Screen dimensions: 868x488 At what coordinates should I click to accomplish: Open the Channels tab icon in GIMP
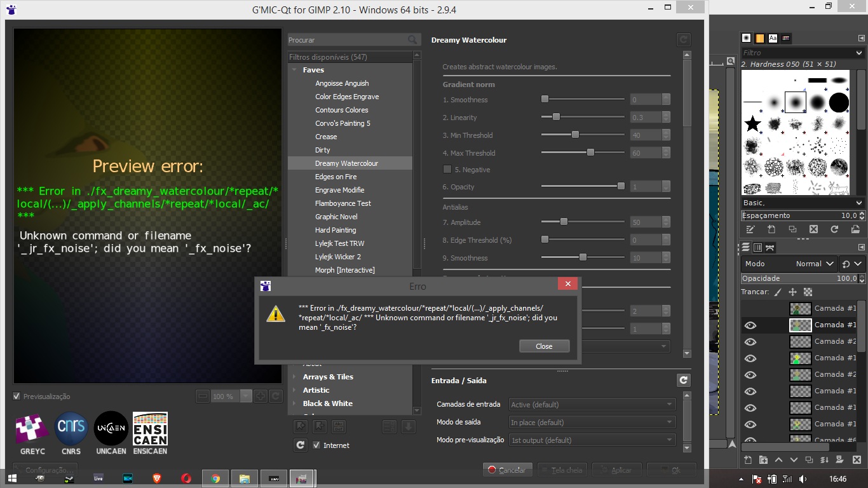pos(757,247)
